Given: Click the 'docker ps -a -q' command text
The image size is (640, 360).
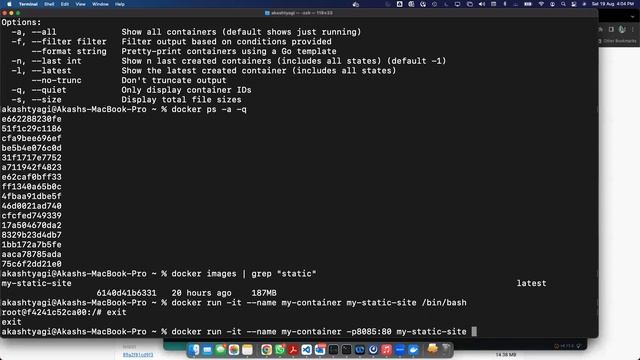Looking at the screenshot, I should 209,109.
